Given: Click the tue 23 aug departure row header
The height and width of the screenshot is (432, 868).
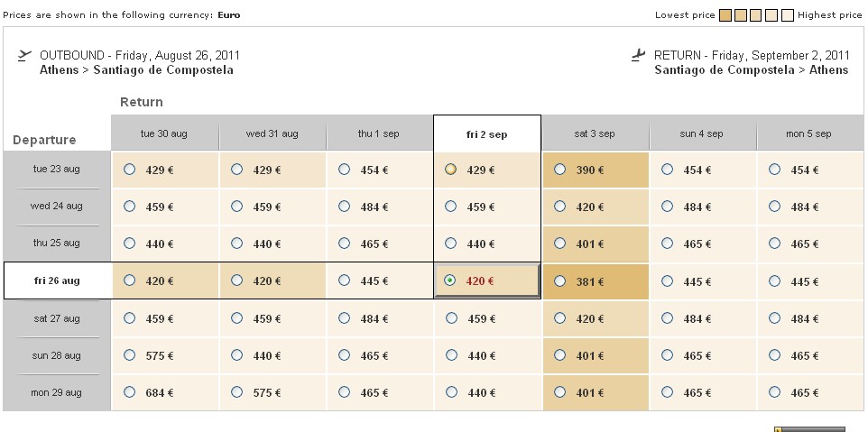Looking at the screenshot, I should (x=57, y=169).
